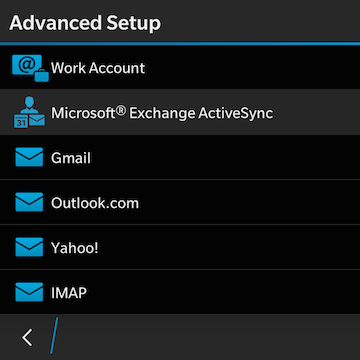Click empty space right of Yahoo! label

pyautogui.click(x=229, y=247)
